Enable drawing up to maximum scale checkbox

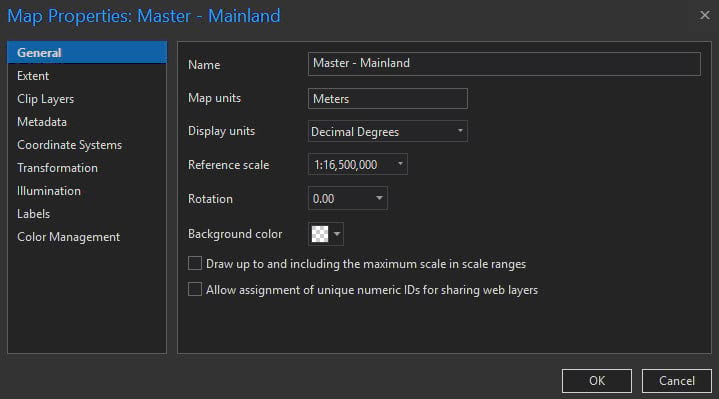pyautogui.click(x=195, y=263)
